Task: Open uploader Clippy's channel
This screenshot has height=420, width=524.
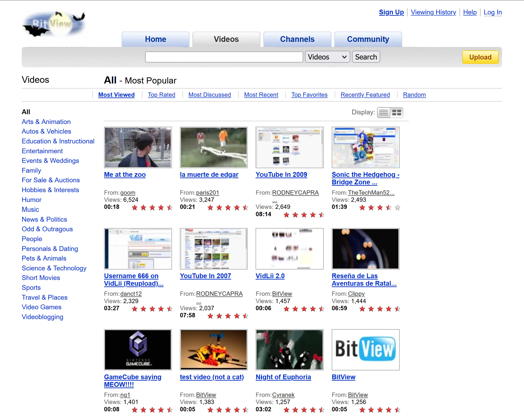Action: [x=356, y=294]
